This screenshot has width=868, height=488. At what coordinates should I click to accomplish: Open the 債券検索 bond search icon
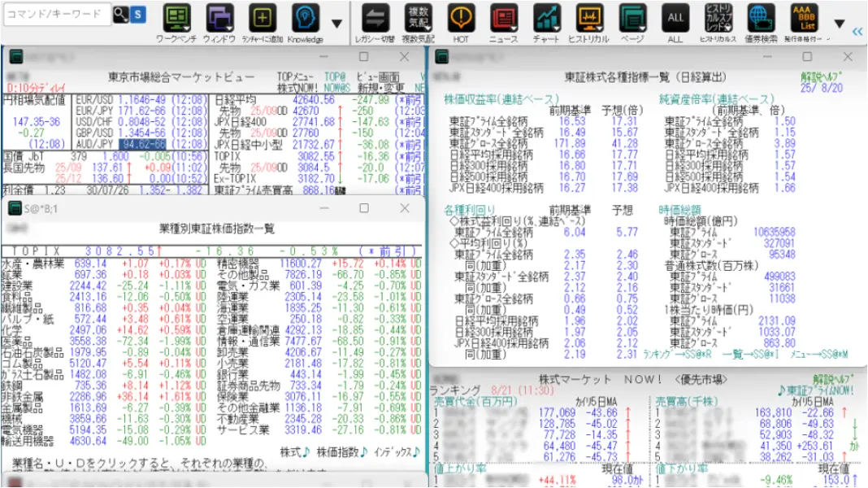[762, 18]
